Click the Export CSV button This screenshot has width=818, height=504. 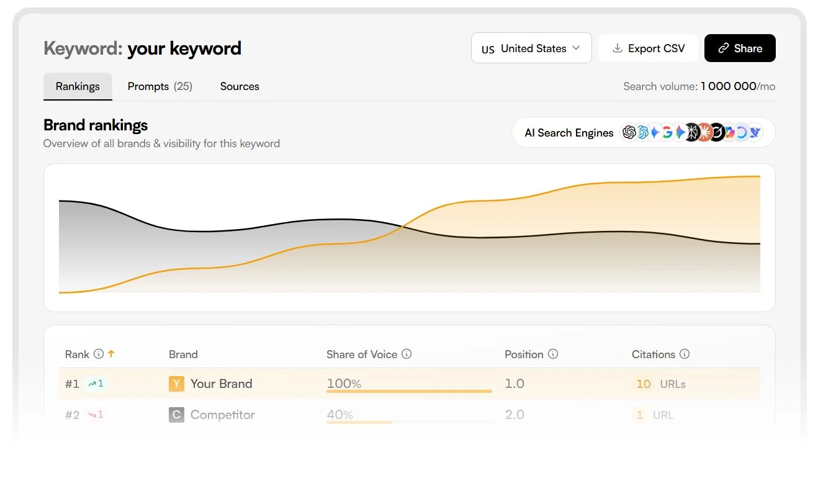[648, 48]
